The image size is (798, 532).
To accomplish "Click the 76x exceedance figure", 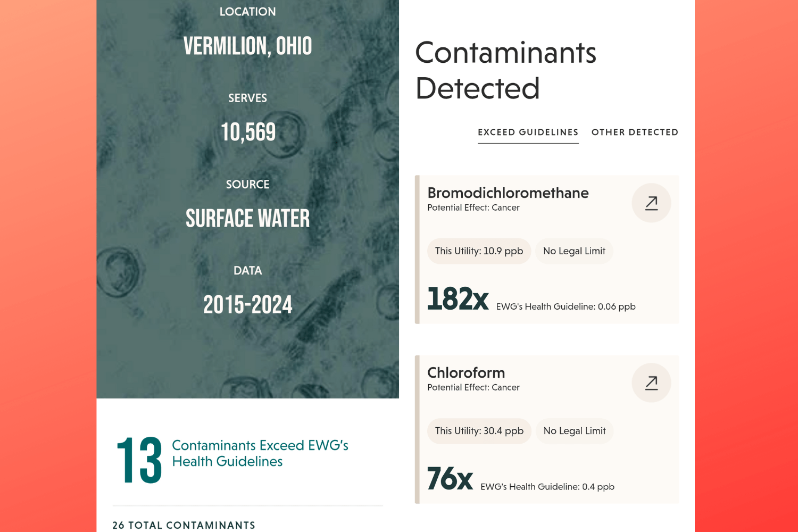I will pos(450,479).
